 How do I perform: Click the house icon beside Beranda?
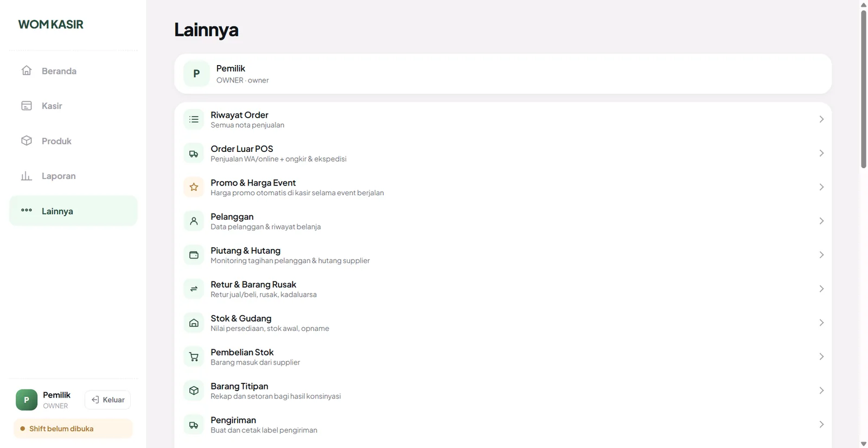pyautogui.click(x=27, y=71)
